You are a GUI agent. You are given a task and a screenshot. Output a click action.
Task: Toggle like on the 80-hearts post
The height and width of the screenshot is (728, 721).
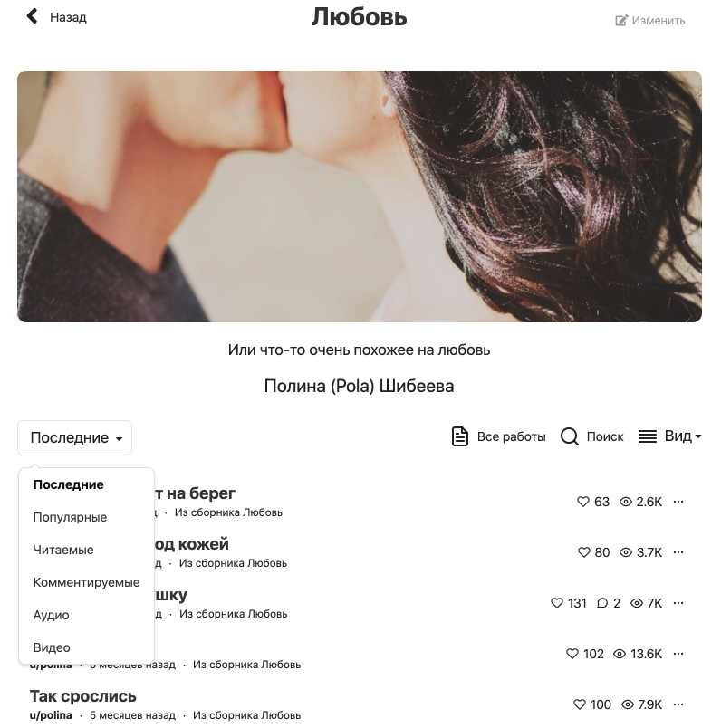pos(583,552)
